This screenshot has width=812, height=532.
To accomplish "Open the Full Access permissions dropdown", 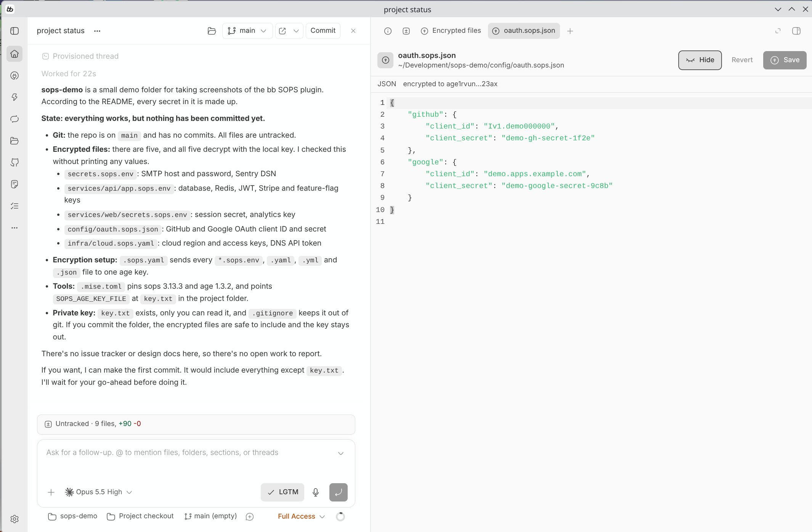I will [301, 516].
